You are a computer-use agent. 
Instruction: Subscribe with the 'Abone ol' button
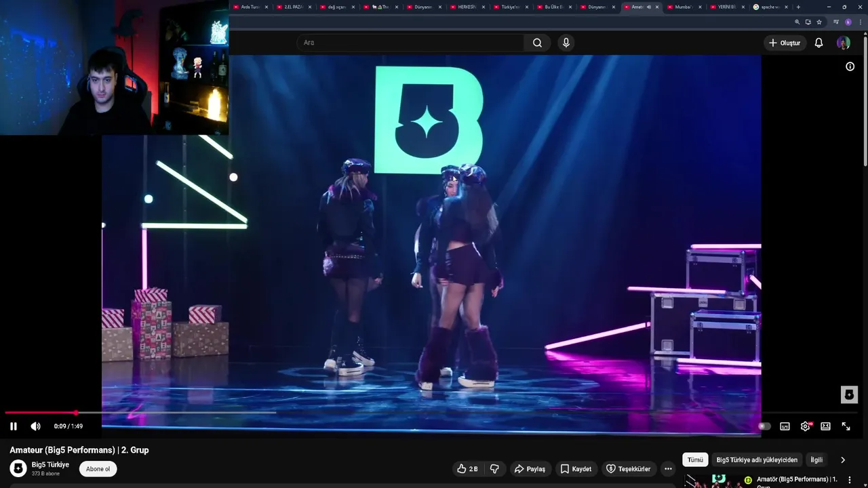tap(98, 469)
